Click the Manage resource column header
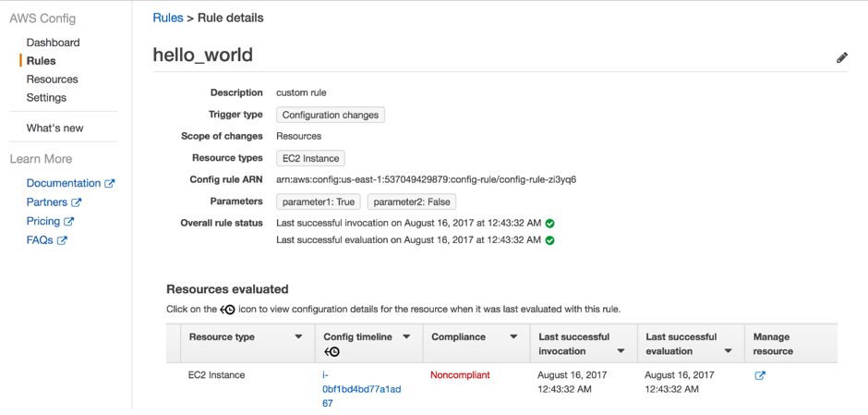This screenshot has width=868, height=415. pyautogui.click(x=773, y=344)
